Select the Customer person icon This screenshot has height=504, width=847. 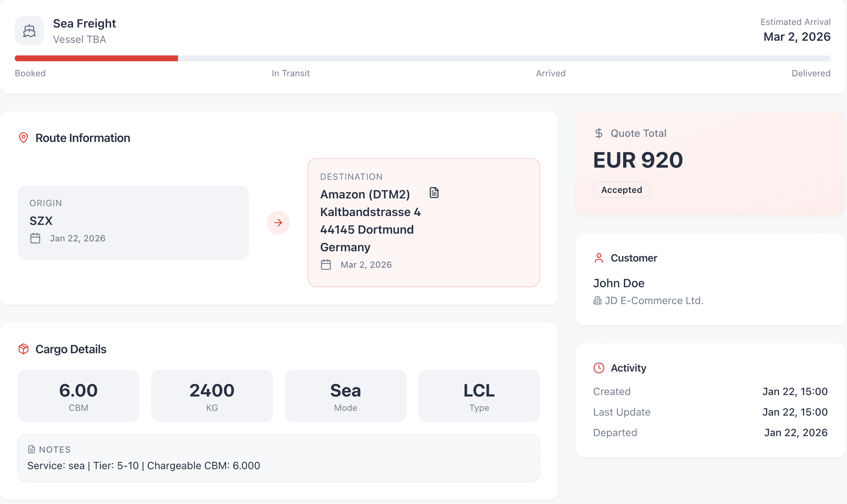point(599,258)
